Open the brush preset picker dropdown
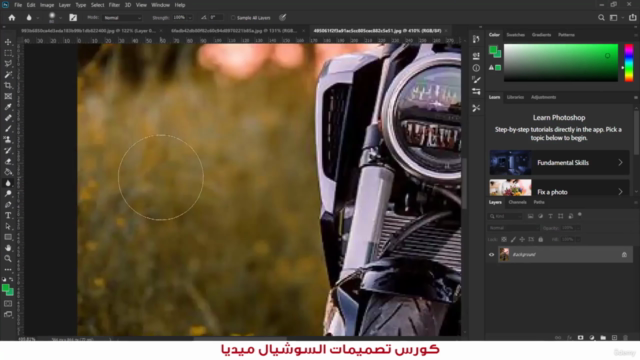This screenshot has width=640, height=360. point(60,18)
